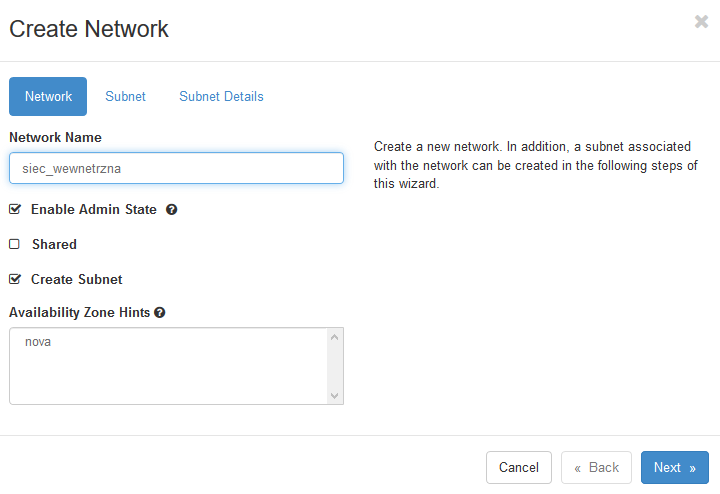
Task: Close the Create Network dialog with X
Action: pyautogui.click(x=701, y=21)
